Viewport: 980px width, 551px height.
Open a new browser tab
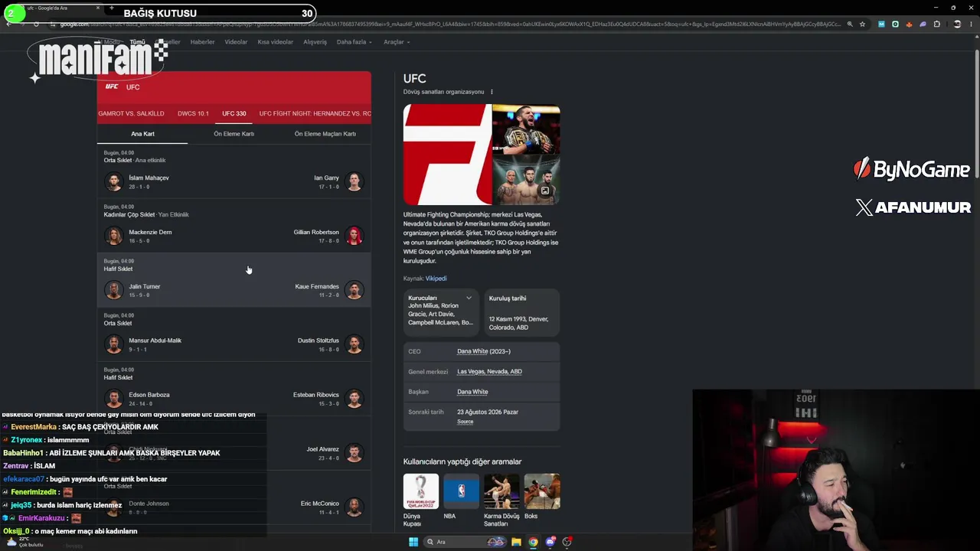pyautogui.click(x=112, y=8)
